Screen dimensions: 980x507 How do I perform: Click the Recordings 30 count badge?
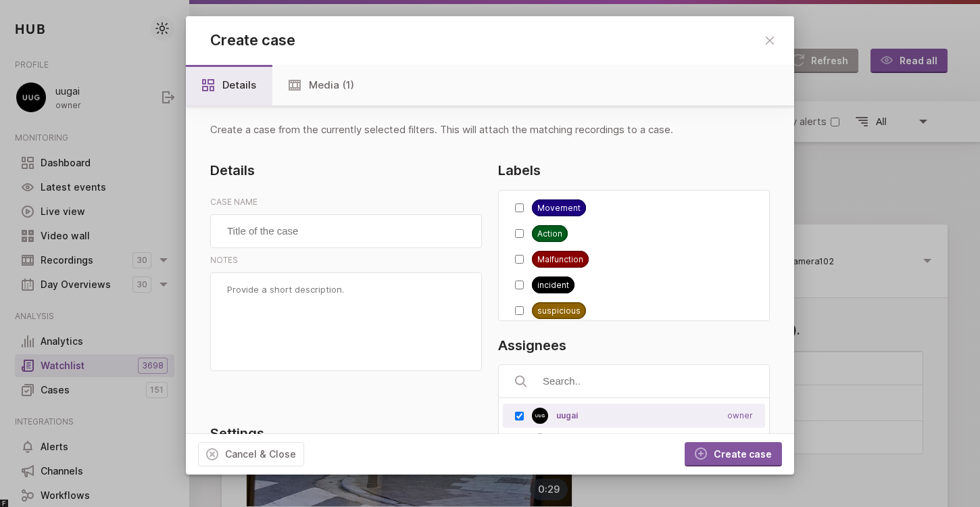[142, 260]
